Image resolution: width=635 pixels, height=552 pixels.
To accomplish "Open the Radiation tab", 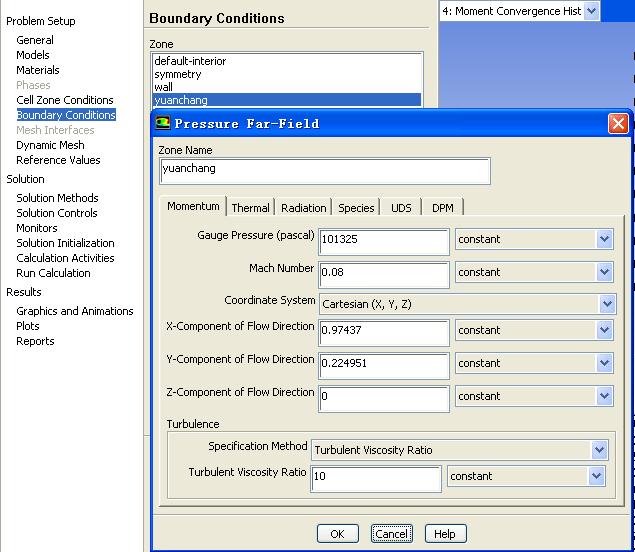I will tap(303, 208).
